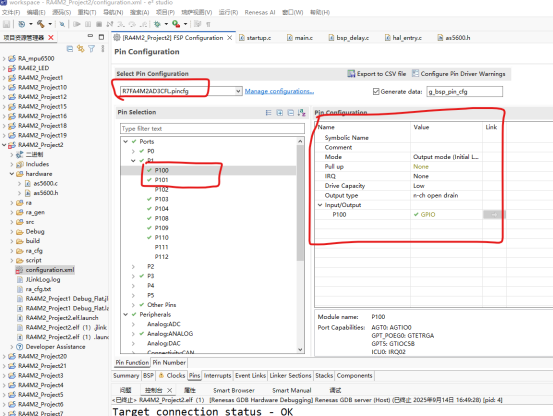Close the console tab via its X
This screenshot has height=416, width=553.
click(170, 390)
